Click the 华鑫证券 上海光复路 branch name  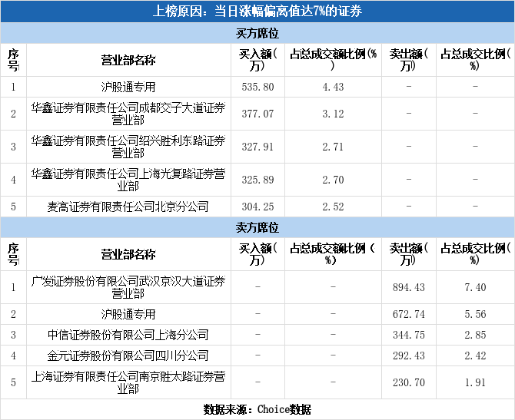128,180
